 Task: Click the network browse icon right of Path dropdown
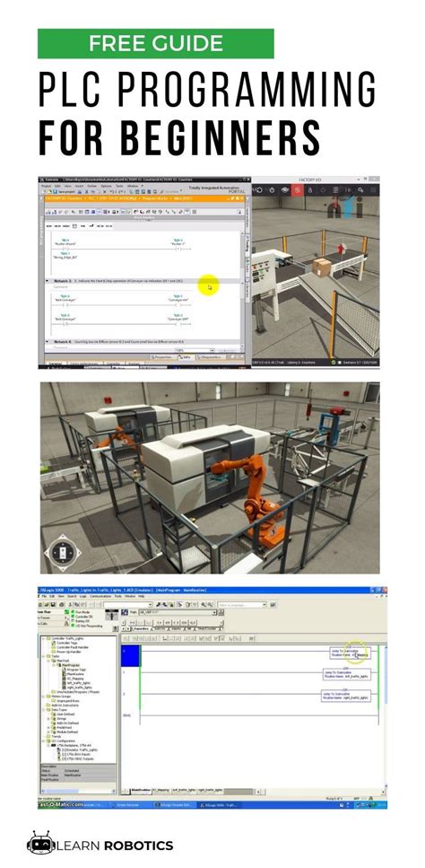[221, 612]
